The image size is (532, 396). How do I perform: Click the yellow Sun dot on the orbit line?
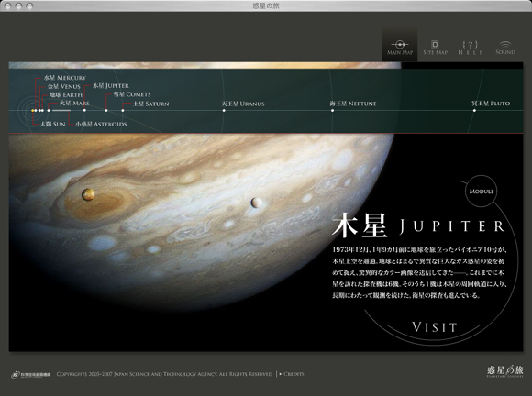click(x=33, y=111)
